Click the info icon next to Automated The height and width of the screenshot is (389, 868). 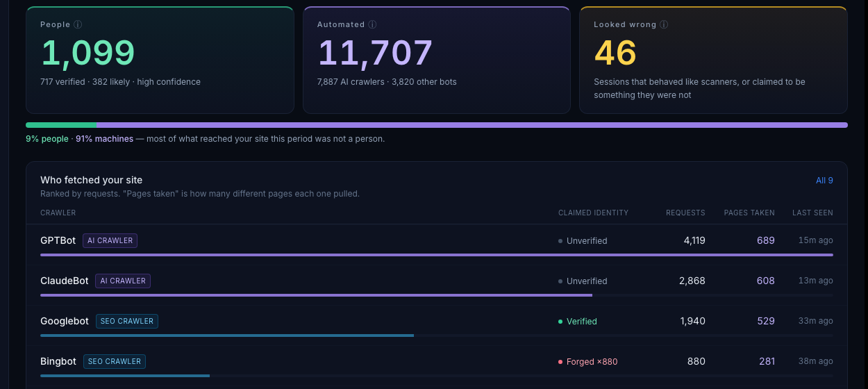(372, 24)
